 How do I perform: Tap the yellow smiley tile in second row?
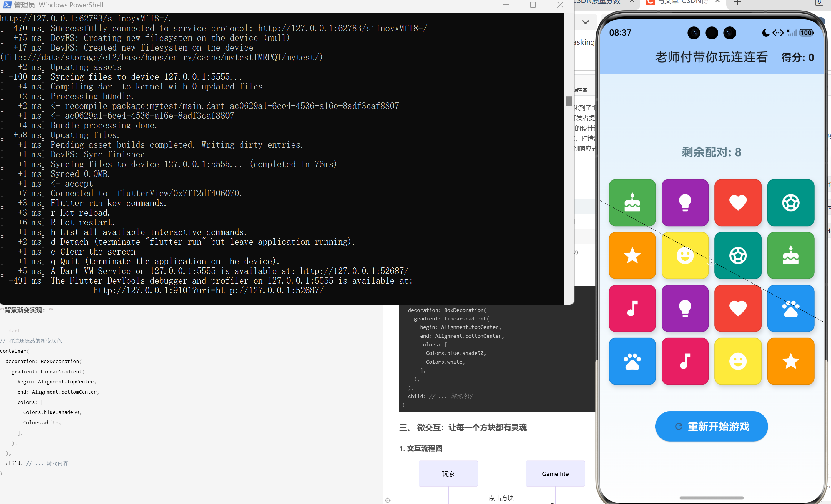click(685, 255)
